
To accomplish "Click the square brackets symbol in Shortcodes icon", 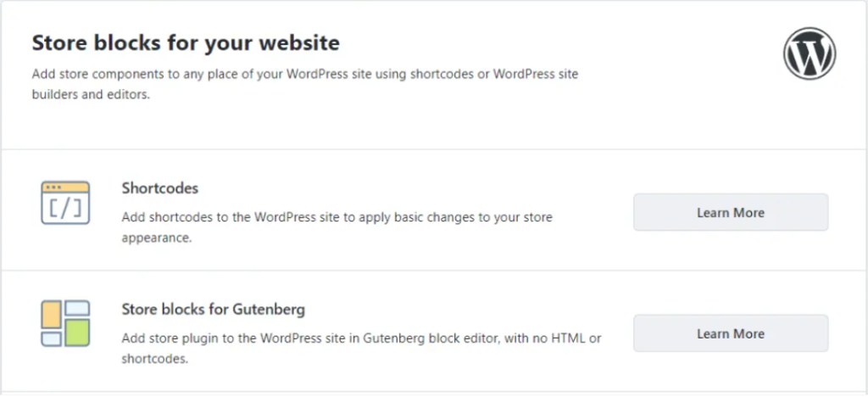I will pyautogui.click(x=65, y=209).
